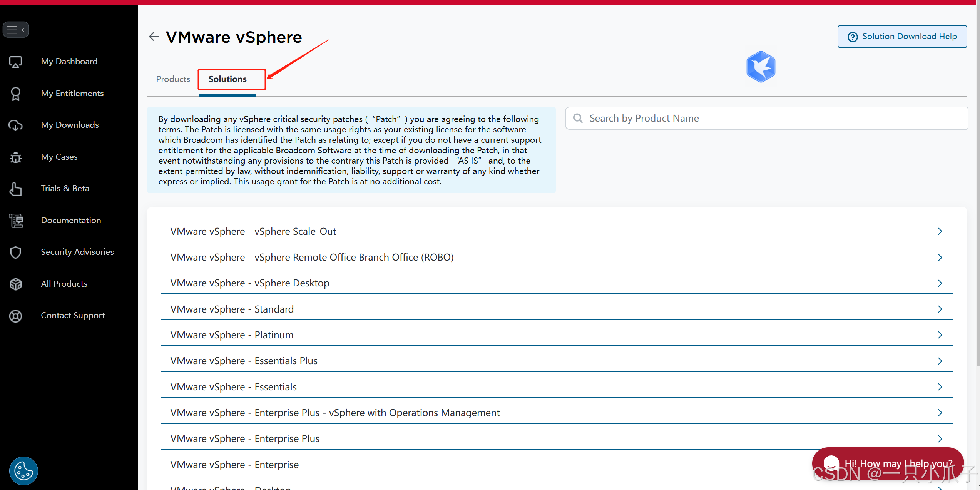The width and height of the screenshot is (980, 490).
Task: Open My Downloads cloud icon
Action: (x=15, y=125)
